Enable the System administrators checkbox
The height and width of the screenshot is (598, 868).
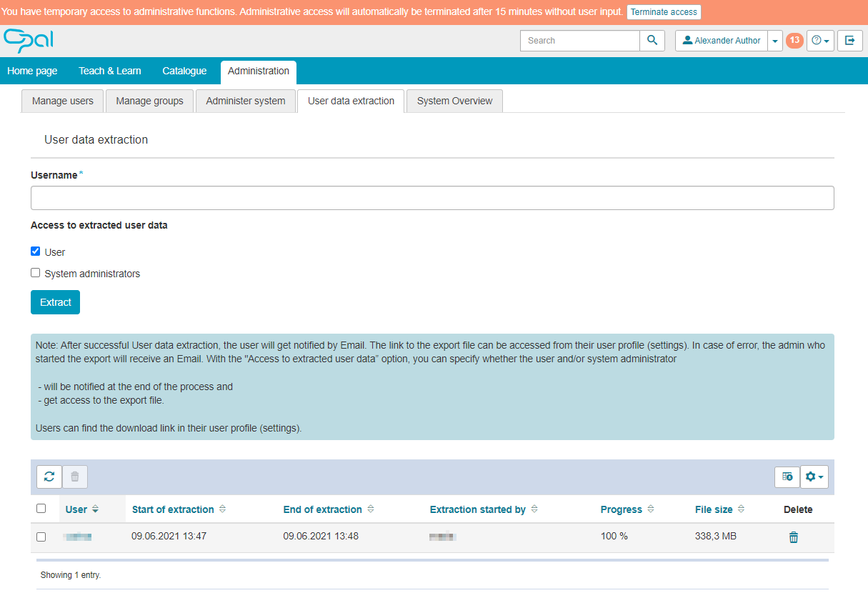(x=36, y=273)
